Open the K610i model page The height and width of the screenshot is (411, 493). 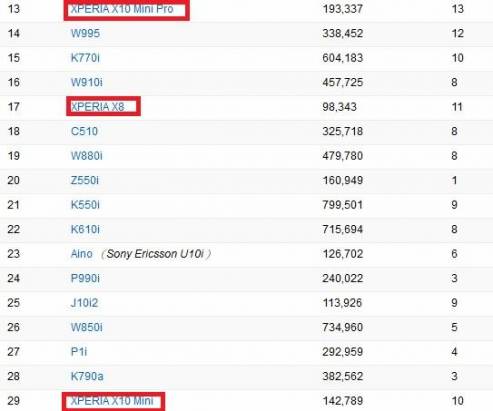(x=85, y=229)
